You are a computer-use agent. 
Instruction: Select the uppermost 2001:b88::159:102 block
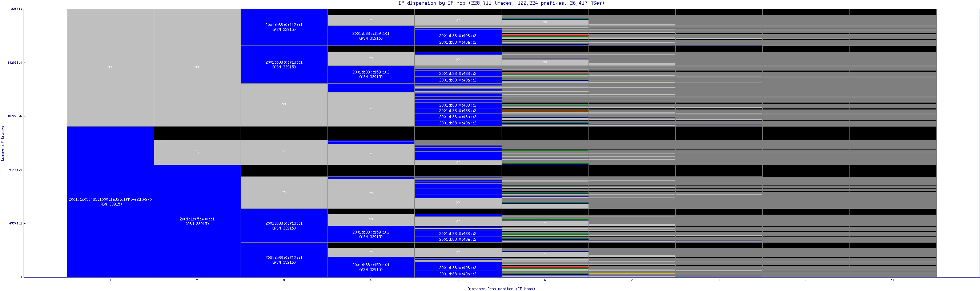pos(371,74)
